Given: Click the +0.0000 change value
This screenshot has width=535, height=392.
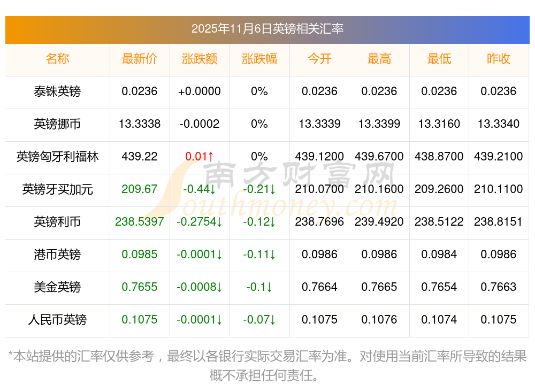Looking at the screenshot, I should pyautogui.click(x=200, y=91).
